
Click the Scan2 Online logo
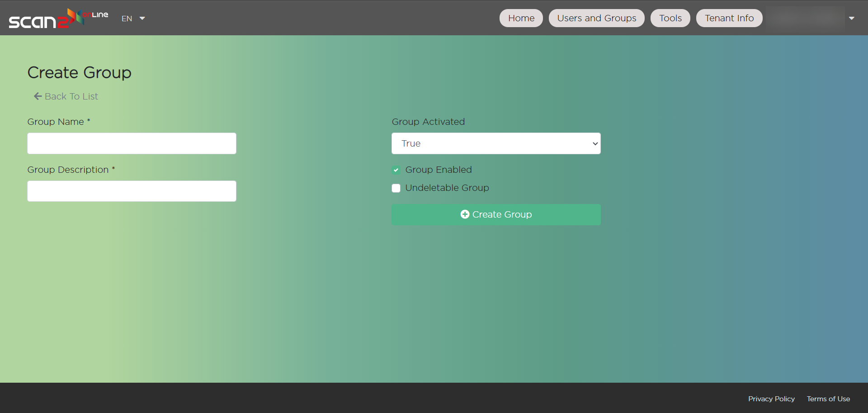[x=58, y=19]
